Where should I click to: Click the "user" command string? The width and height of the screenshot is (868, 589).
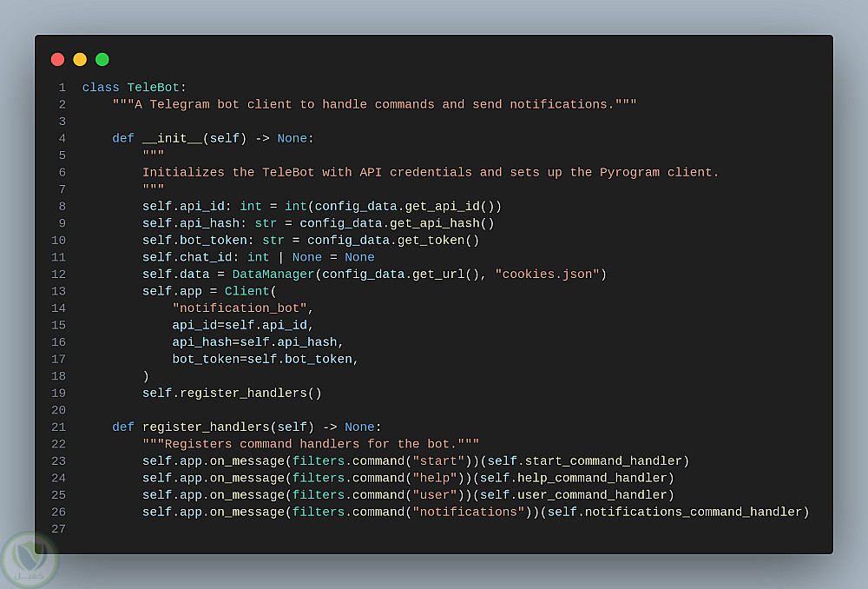click(x=434, y=495)
